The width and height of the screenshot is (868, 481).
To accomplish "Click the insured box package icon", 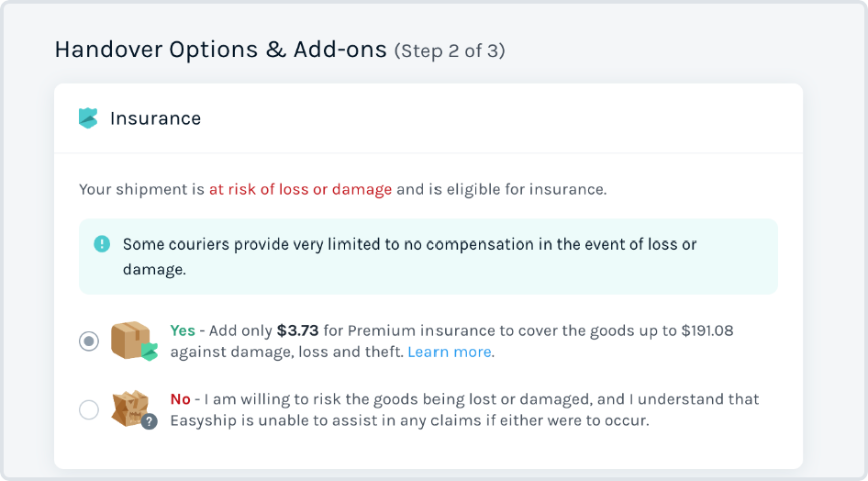I will point(131,340).
